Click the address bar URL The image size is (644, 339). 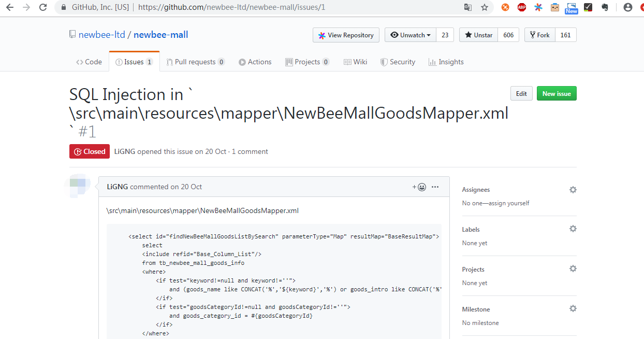[232, 8]
